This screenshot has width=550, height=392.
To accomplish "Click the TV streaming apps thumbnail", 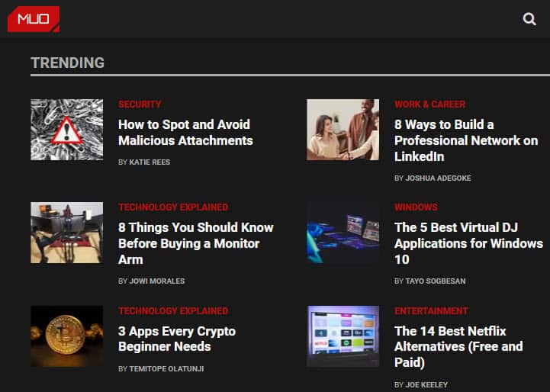I will point(343,336).
